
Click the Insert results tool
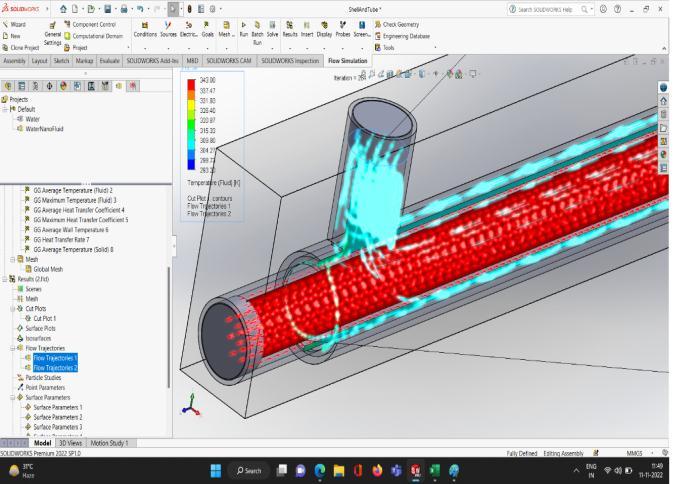click(307, 29)
